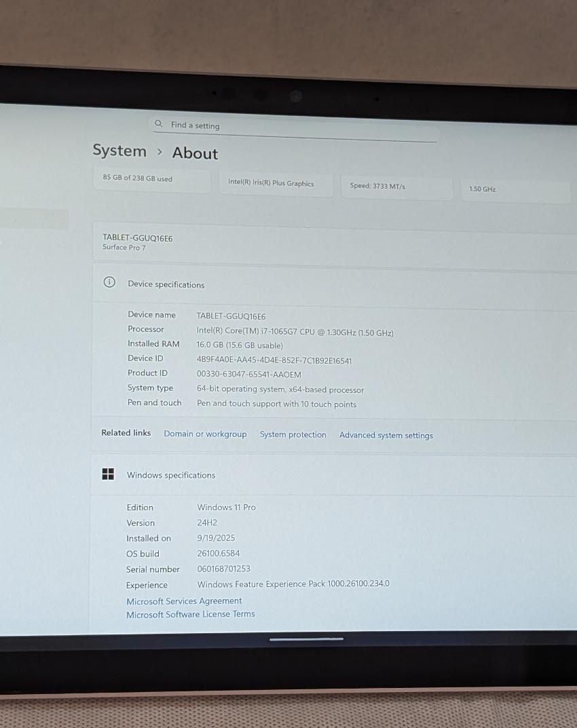Viewport: 577px width, 728px height.
Task: Click the Device ID label
Action: coord(145,358)
